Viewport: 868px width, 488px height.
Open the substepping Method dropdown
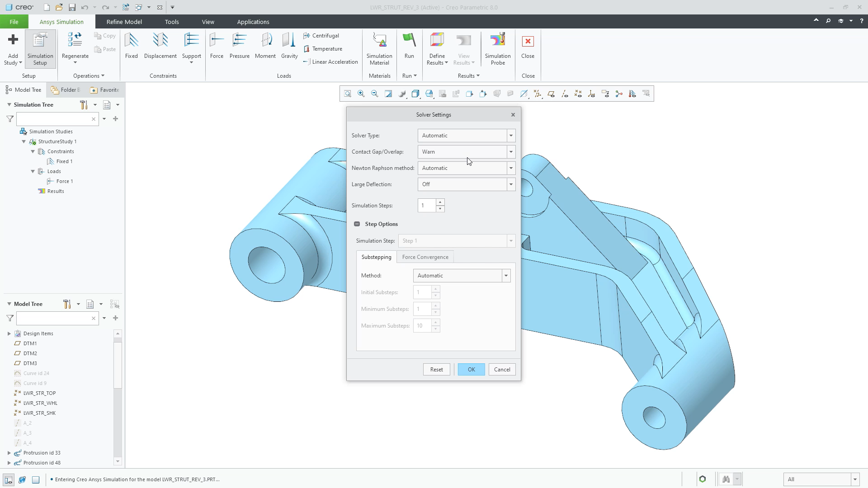pyautogui.click(x=506, y=276)
